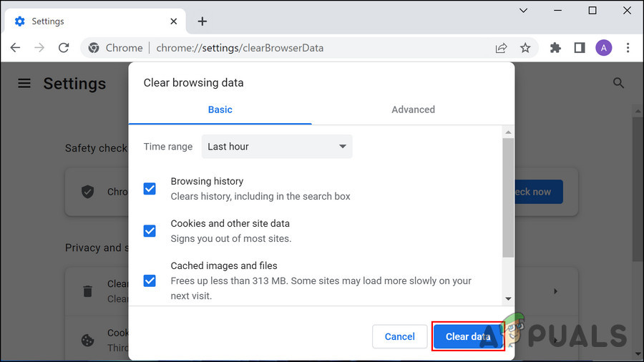Select the Basic tab

pyautogui.click(x=220, y=109)
